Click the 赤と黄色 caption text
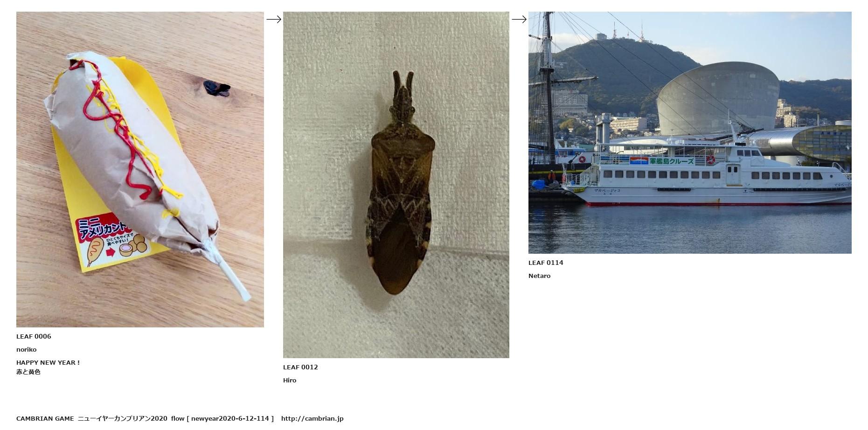 [28, 372]
